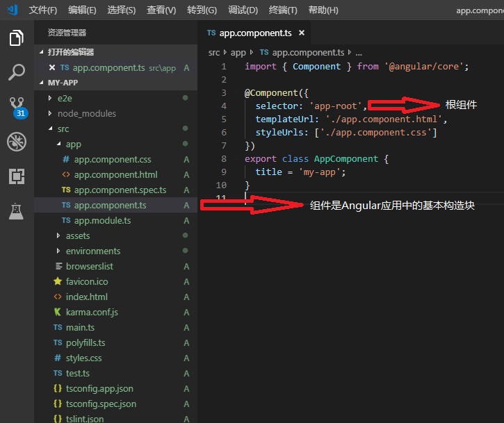
Task: Click line number 2 in the gutter
Action: pyautogui.click(x=224, y=79)
